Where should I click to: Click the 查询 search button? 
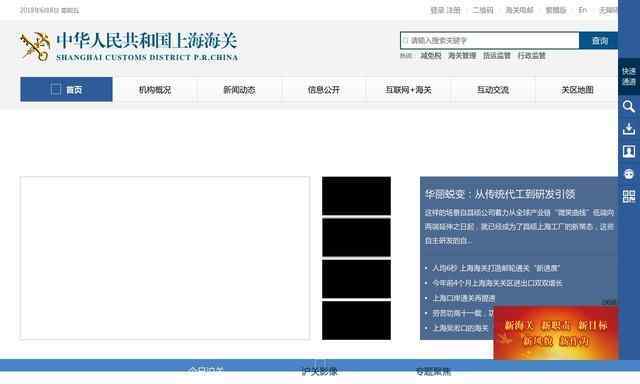(x=599, y=40)
